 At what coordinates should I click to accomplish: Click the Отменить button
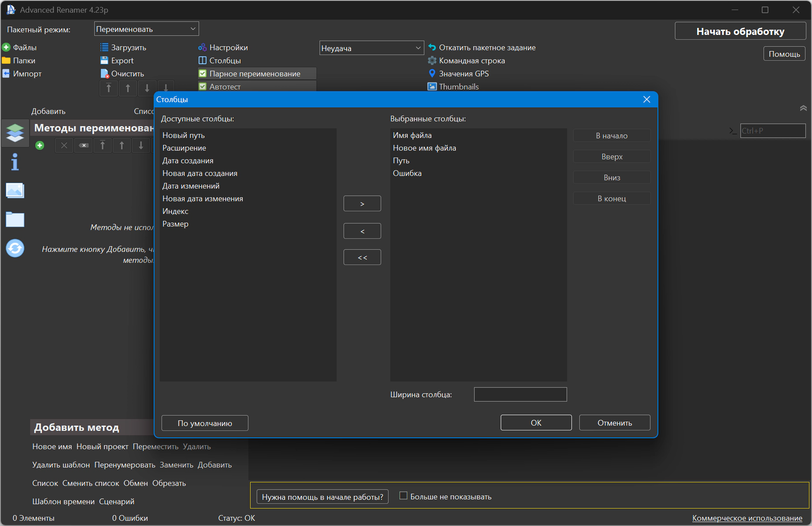coord(615,423)
